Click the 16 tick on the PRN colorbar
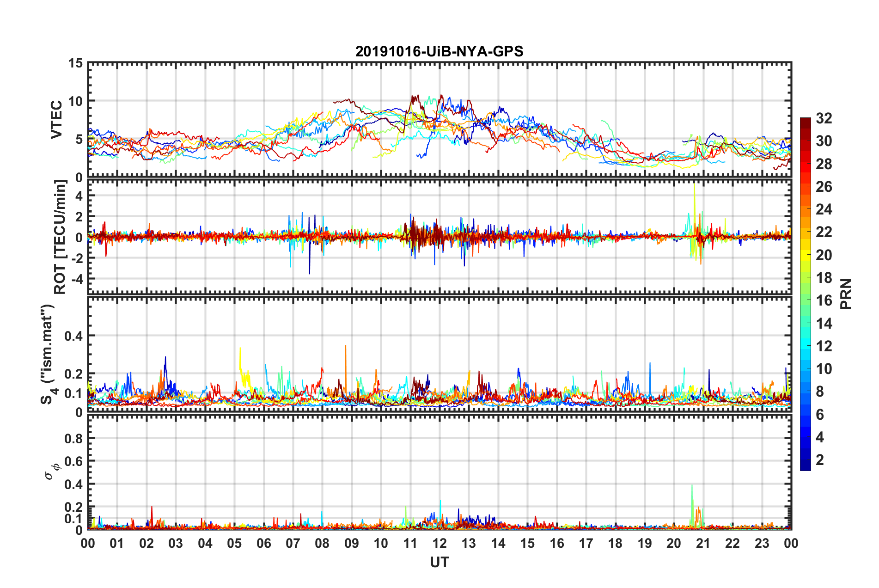Viewport: 879px width, 588px height. pos(824,300)
